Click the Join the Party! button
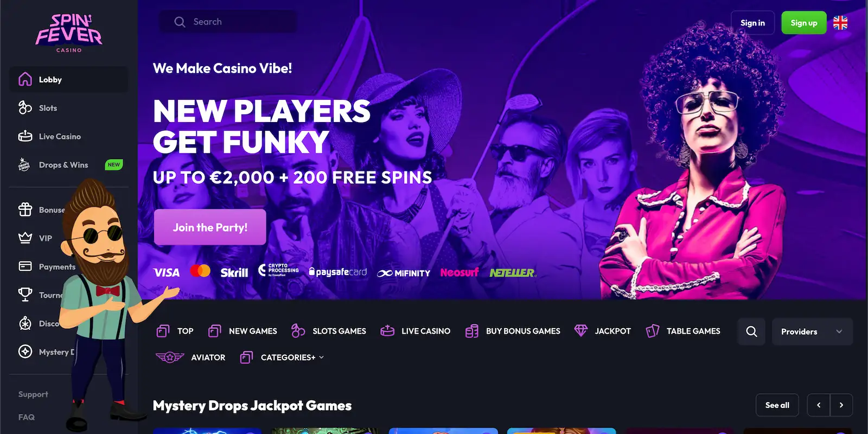The height and width of the screenshot is (434, 868). point(210,227)
